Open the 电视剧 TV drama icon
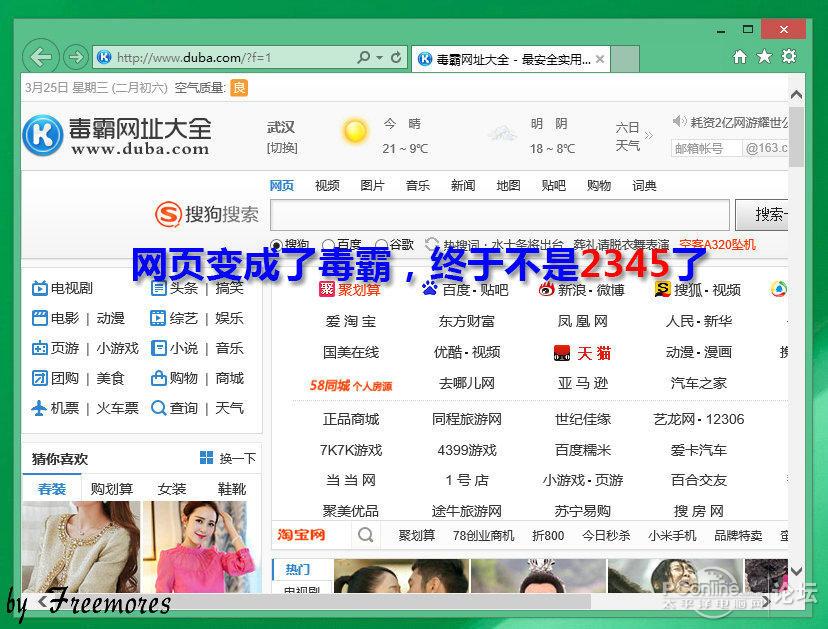The width and height of the screenshot is (828, 629). (37, 288)
